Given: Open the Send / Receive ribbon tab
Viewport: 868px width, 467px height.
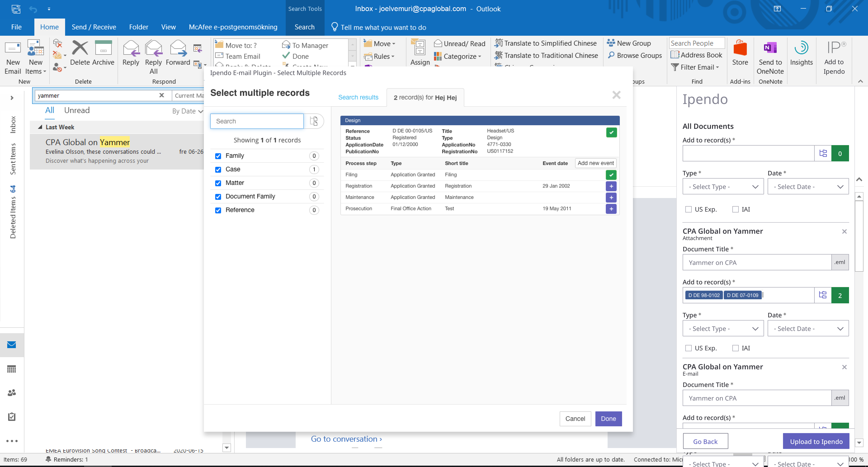Looking at the screenshot, I should coord(94,27).
